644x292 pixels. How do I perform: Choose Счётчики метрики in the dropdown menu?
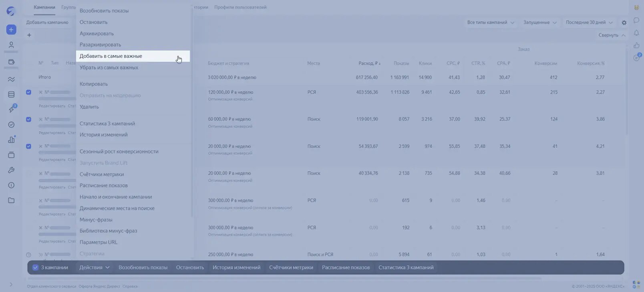tap(133, 174)
